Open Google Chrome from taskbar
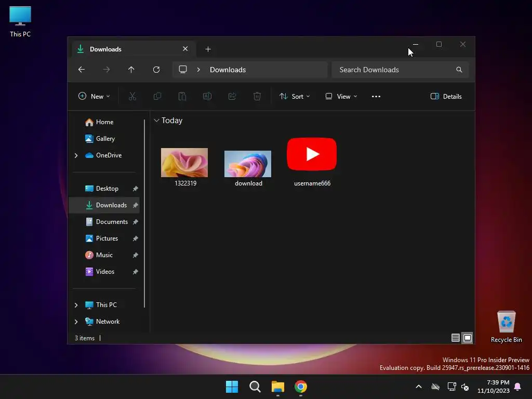 tap(301, 387)
